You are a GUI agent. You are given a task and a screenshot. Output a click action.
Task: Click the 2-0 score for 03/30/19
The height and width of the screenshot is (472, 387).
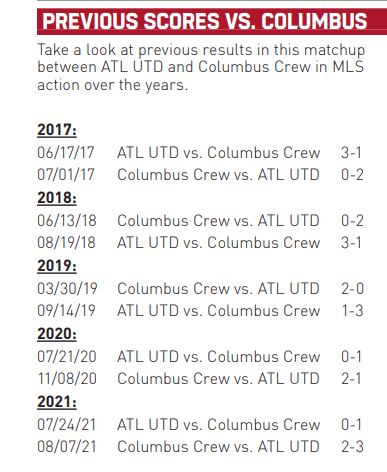[x=352, y=289]
